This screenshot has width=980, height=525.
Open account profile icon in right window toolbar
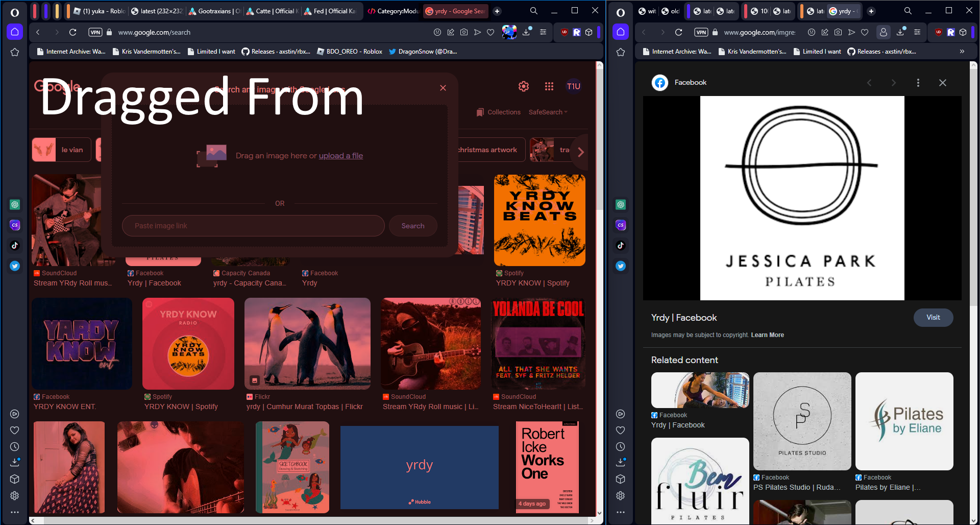coord(884,32)
